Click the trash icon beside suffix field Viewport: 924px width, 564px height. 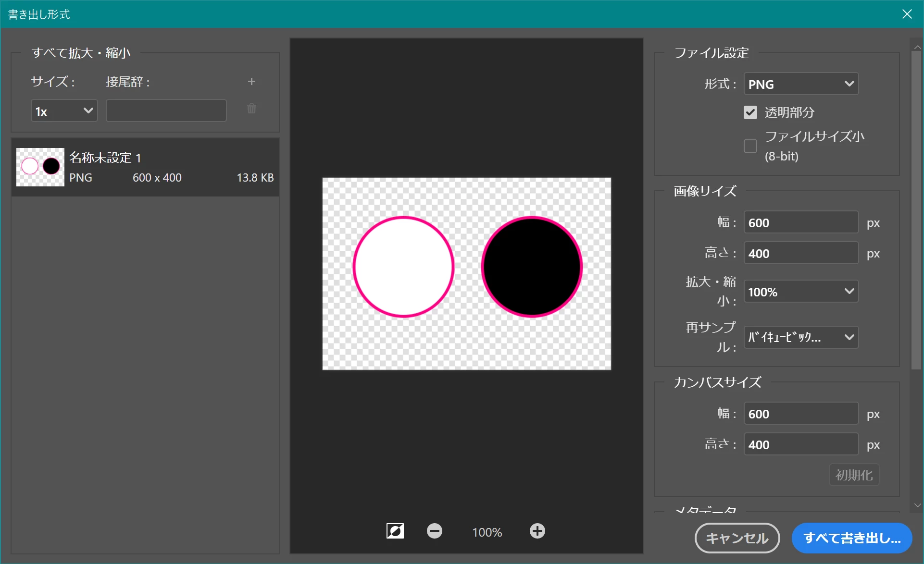[x=251, y=109]
